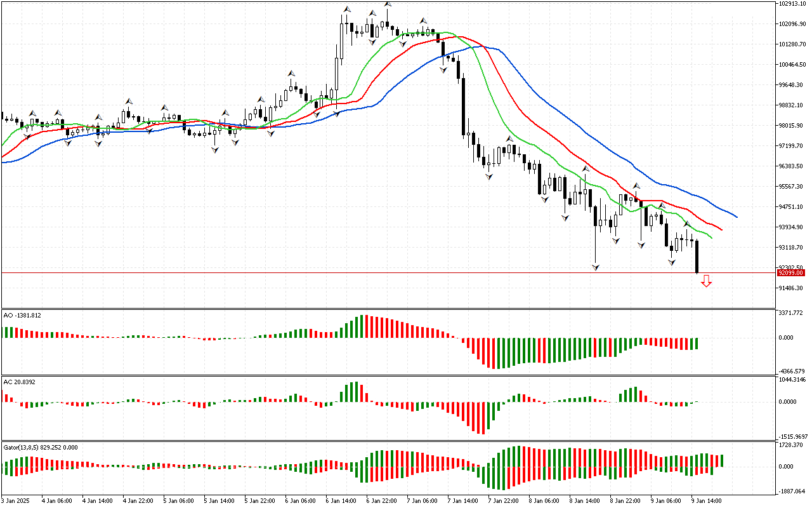Click the 8 Jan 06:00 time label
This screenshot has height=508, width=812.
[x=544, y=500]
